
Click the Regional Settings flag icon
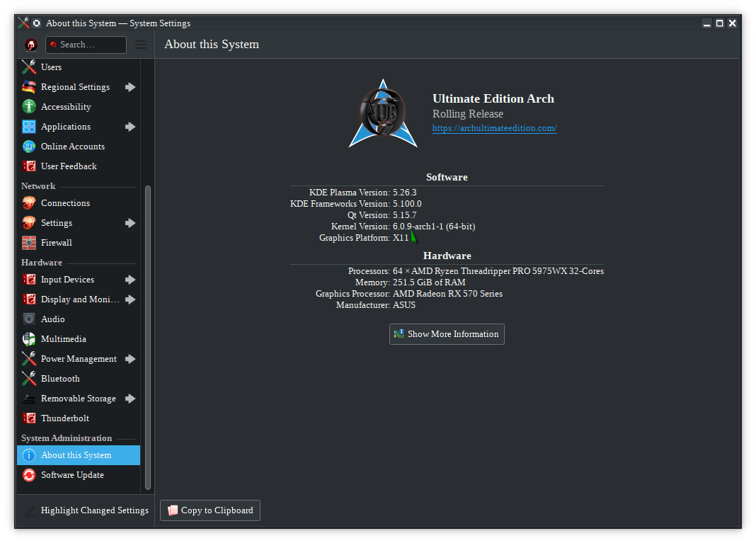29,87
